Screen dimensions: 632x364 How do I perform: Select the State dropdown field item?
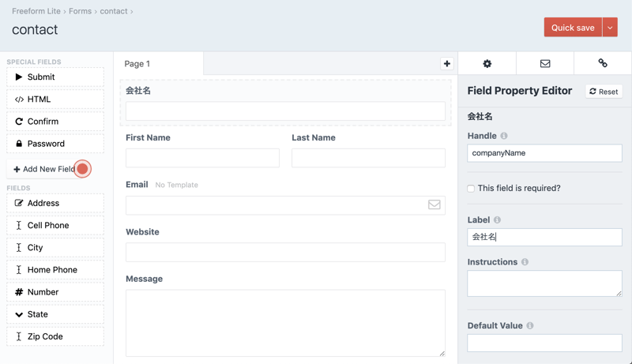(55, 314)
